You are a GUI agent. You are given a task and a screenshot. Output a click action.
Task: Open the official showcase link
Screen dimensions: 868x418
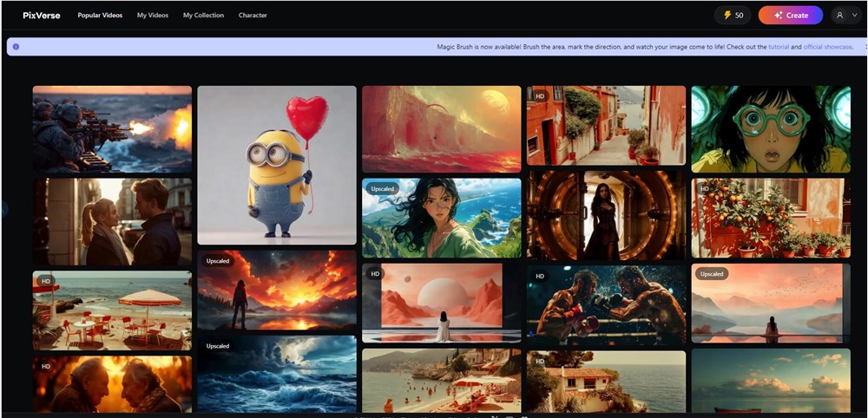[x=827, y=47]
